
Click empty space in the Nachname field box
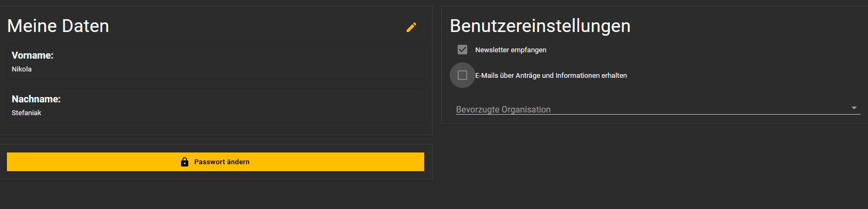point(239,106)
